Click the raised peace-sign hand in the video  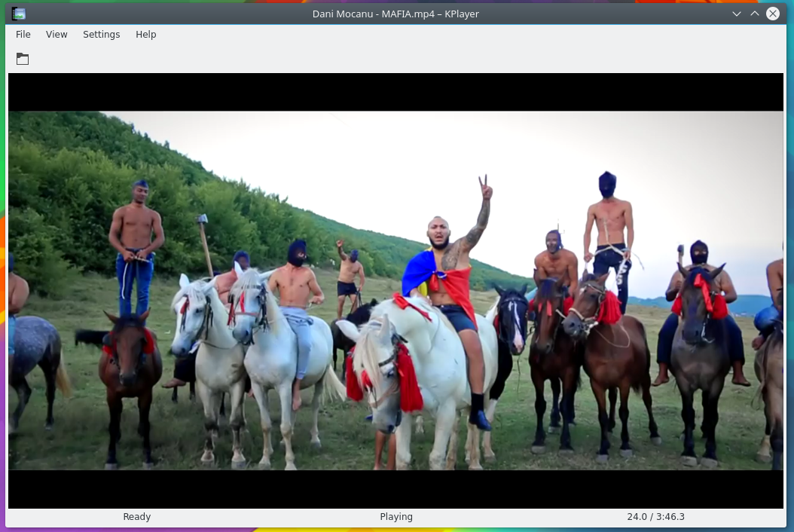coord(485,188)
